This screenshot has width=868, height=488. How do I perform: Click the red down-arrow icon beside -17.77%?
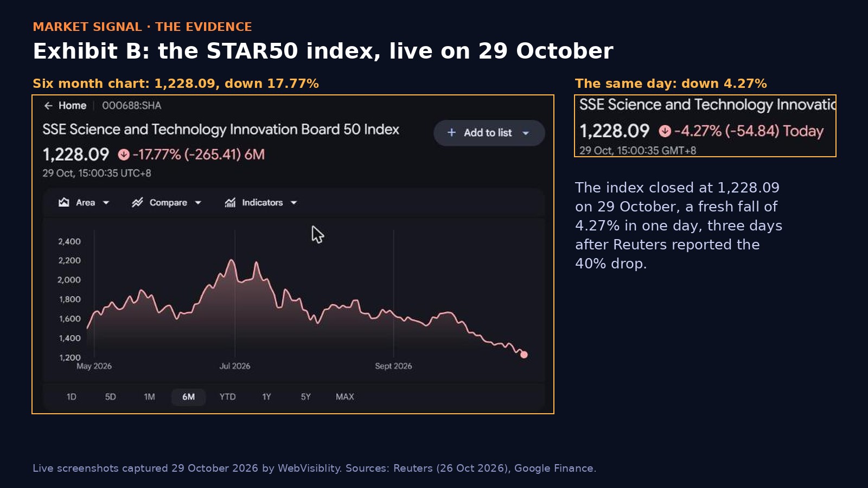tap(124, 155)
